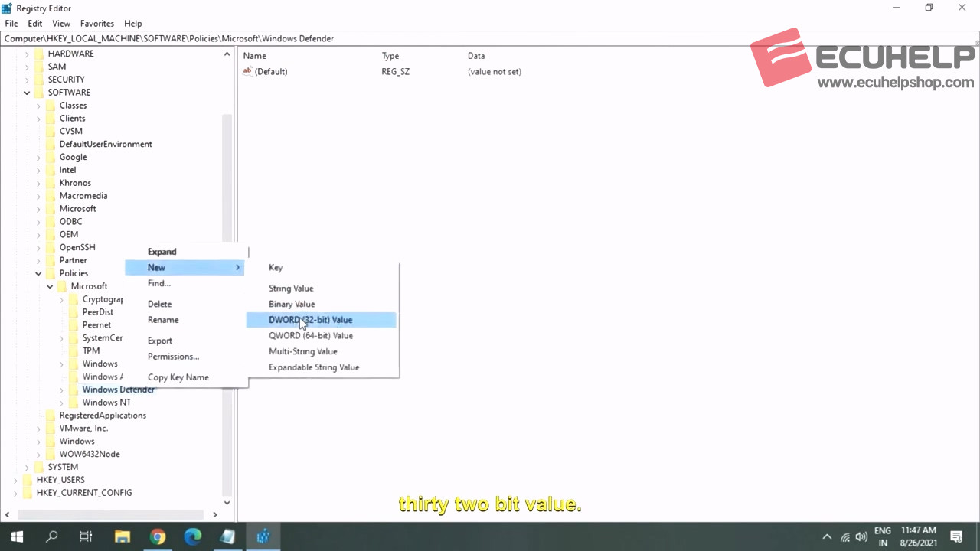Open Task View on taskbar
The height and width of the screenshot is (551, 980).
click(87, 536)
